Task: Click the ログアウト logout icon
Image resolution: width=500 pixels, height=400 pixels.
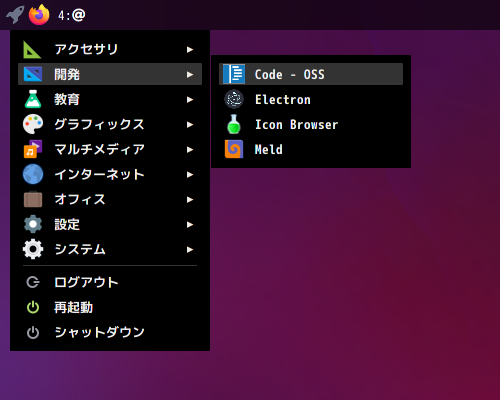Action: click(33, 282)
